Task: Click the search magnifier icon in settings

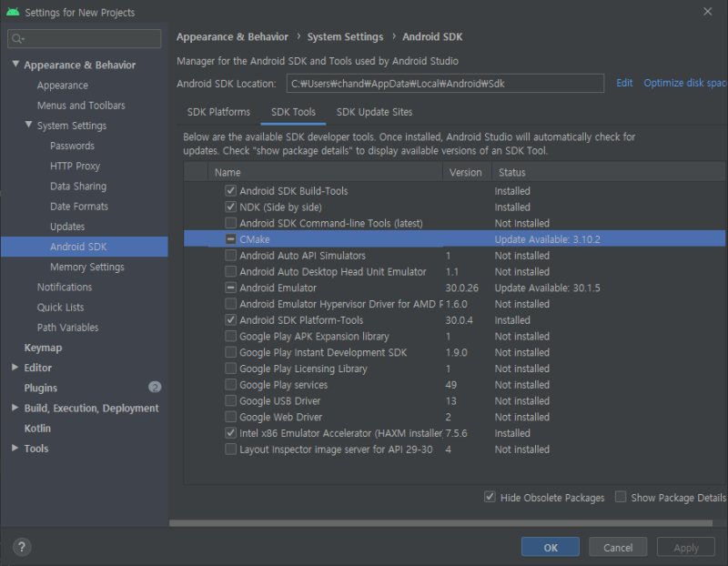Action: coord(18,39)
